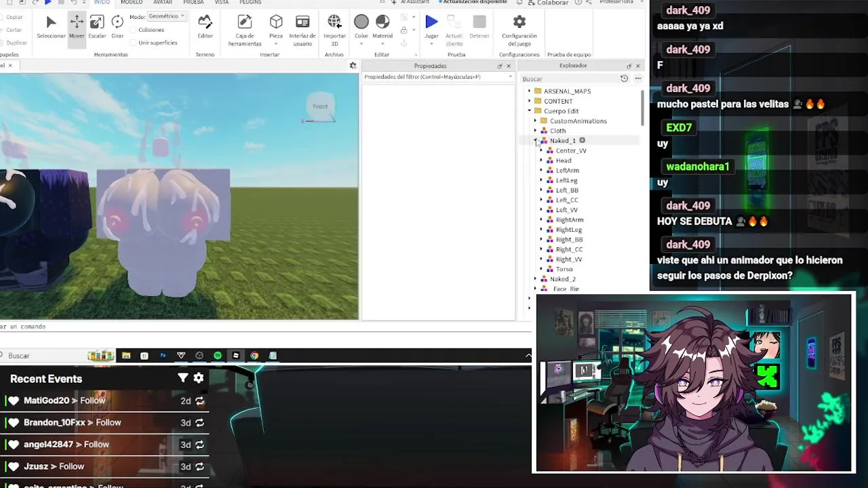
Task: Expand the Naked_2 node
Action: coord(536,279)
